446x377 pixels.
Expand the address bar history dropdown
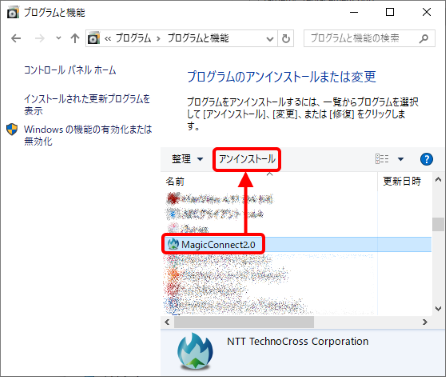270,39
